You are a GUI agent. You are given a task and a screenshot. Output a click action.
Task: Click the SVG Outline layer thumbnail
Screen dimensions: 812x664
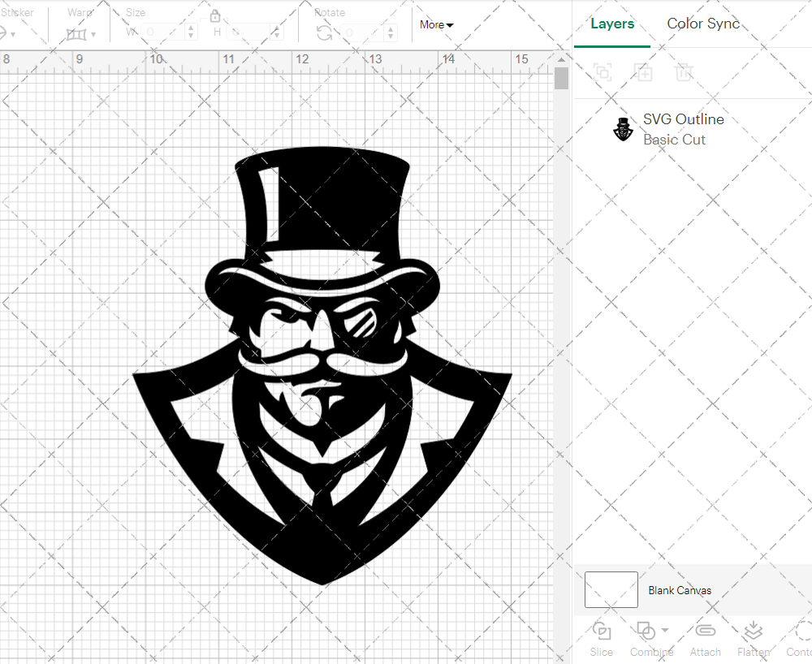click(x=623, y=128)
